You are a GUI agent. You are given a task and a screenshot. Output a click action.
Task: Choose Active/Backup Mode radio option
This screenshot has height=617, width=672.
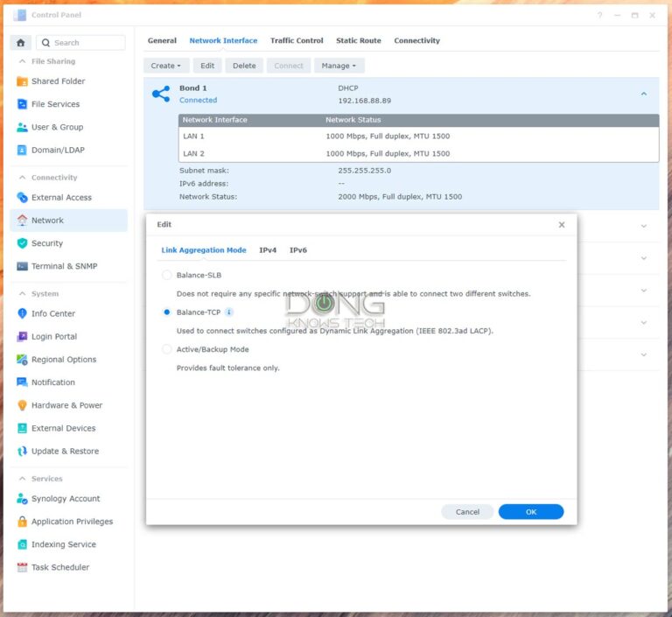167,349
